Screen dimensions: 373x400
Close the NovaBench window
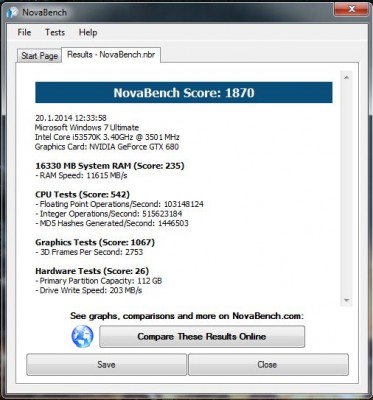[x=351, y=9]
